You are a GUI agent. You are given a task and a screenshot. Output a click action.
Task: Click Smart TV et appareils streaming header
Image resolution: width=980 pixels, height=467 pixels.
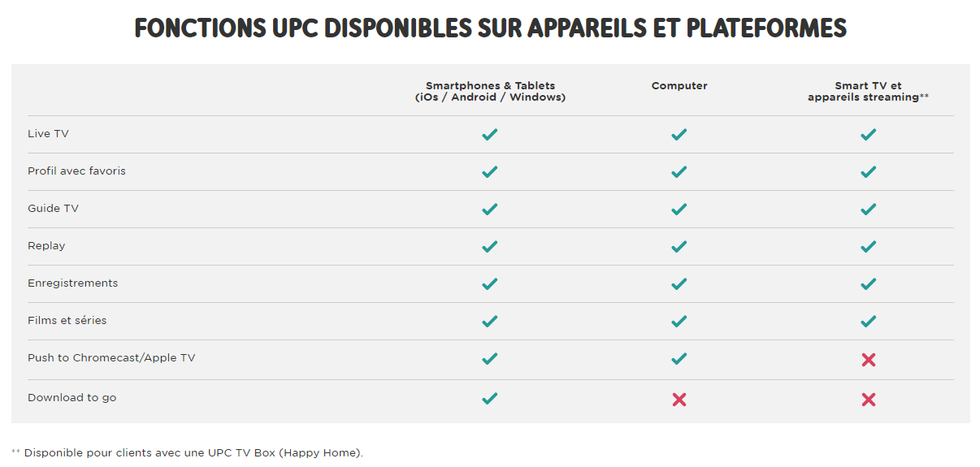[868, 91]
